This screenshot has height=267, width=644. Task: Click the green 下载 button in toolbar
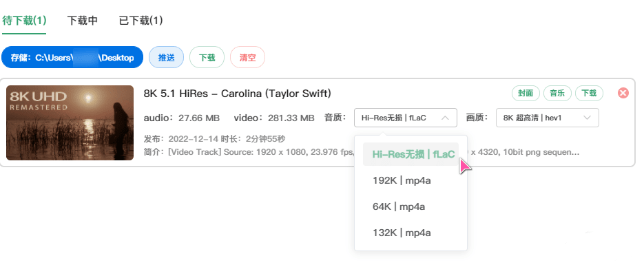point(207,57)
